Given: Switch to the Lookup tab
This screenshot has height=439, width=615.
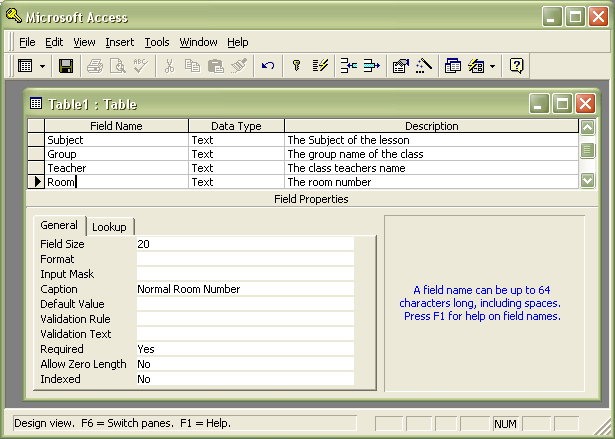Looking at the screenshot, I should [109, 227].
